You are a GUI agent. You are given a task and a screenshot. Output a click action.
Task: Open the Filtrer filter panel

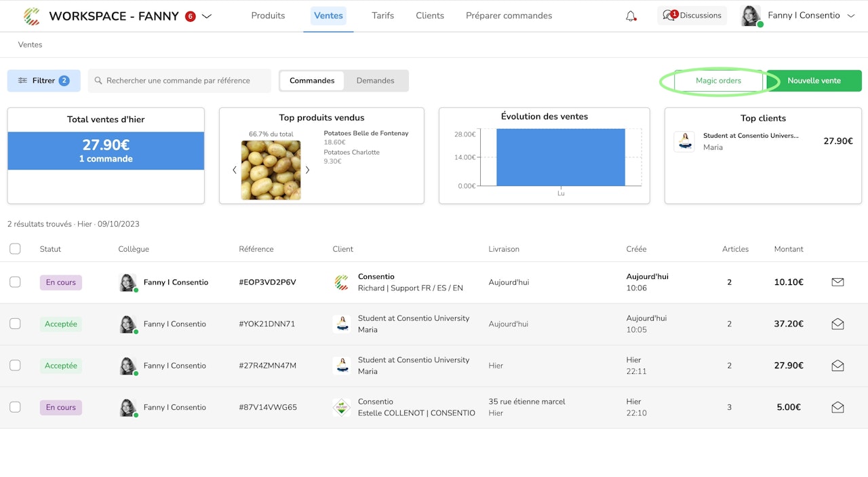point(43,81)
